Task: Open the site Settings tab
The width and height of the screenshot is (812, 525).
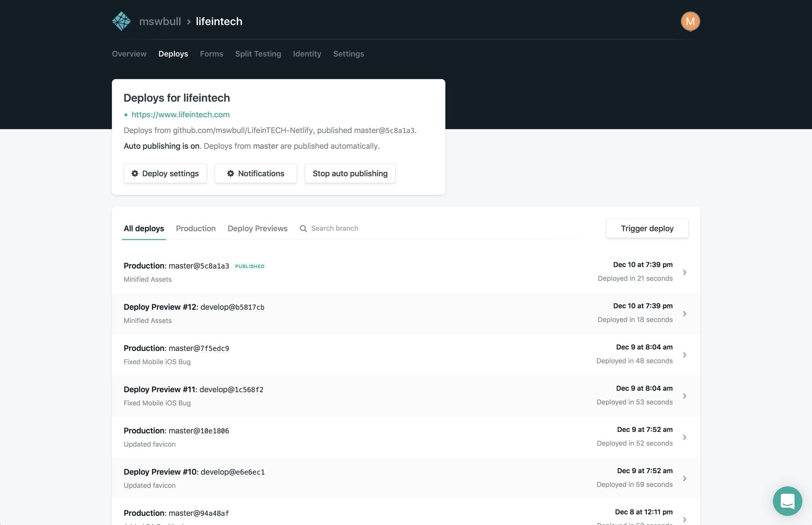Action: pyautogui.click(x=349, y=54)
